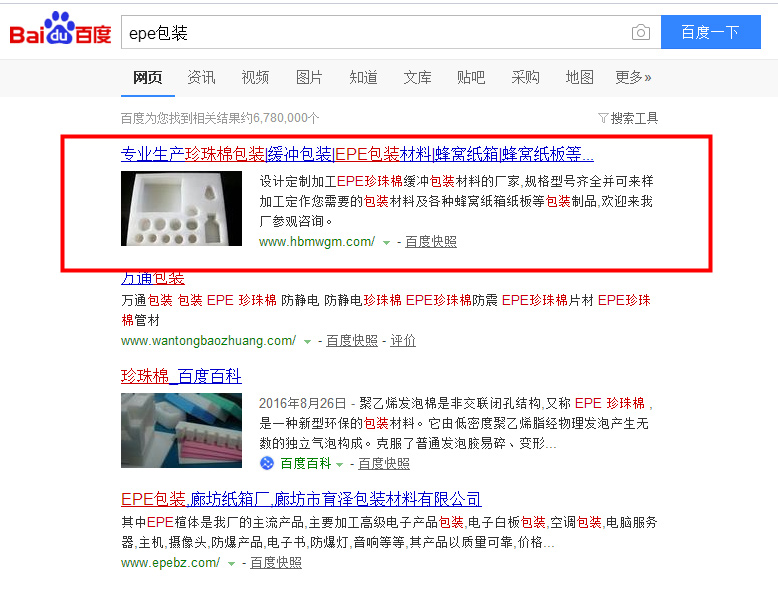Select the 地图 tab

tap(580, 77)
